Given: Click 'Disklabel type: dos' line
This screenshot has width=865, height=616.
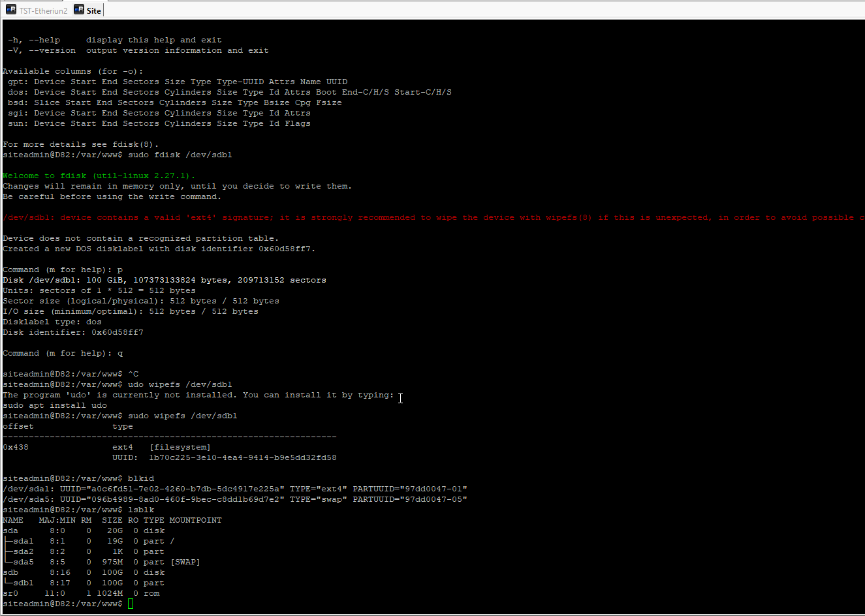Looking at the screenshot, I should [52, 322].
